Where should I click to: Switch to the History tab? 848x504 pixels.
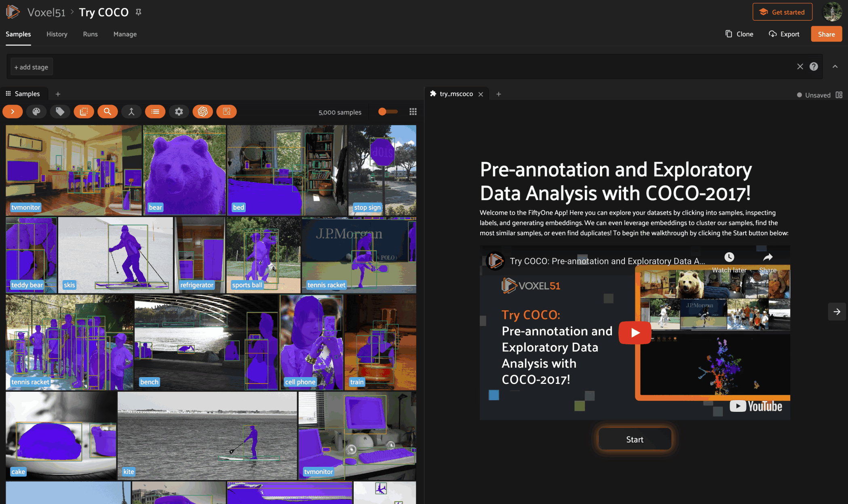[x=57, y=34]
